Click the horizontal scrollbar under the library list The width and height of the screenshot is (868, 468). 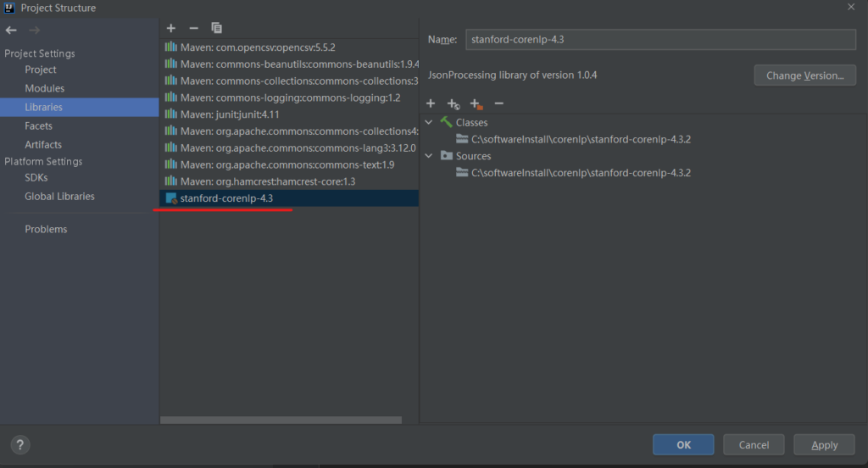(281, 420)
